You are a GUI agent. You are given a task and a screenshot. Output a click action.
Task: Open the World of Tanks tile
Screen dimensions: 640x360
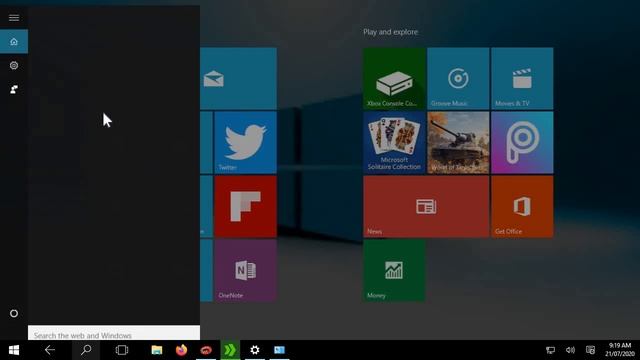458,142
